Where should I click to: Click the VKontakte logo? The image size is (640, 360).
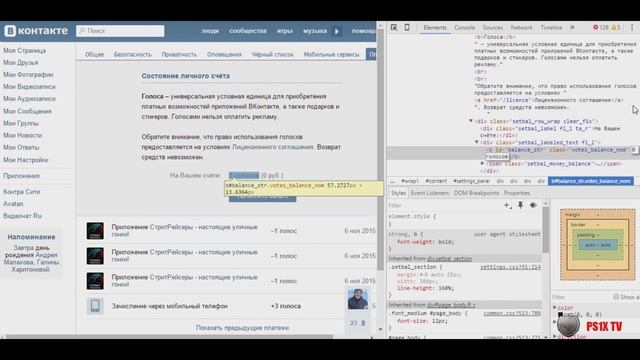tap(36, 31)
